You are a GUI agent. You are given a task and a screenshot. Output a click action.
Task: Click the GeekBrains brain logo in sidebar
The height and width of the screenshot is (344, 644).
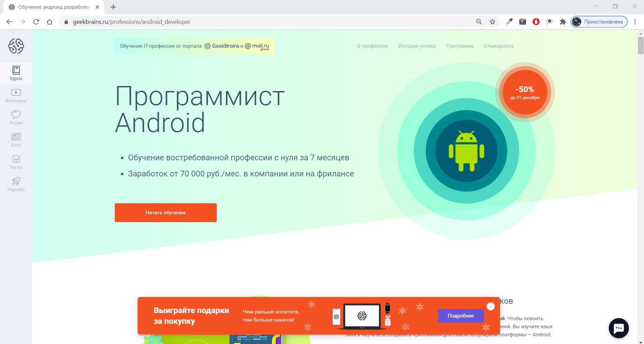coord(16,46)
